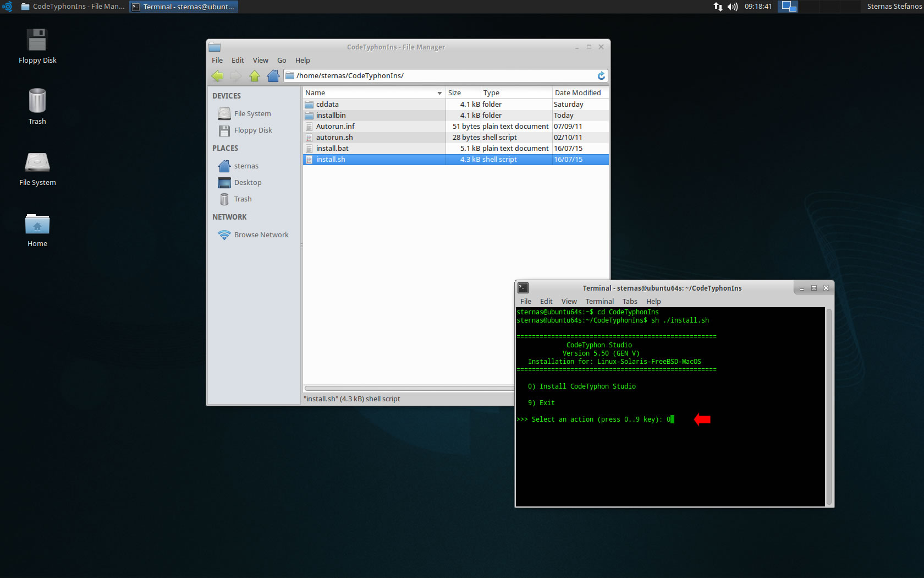The width and height of the screenshot is (924, 578).
Task: Open Trash icon on the desktop
Action: point(37,107)
